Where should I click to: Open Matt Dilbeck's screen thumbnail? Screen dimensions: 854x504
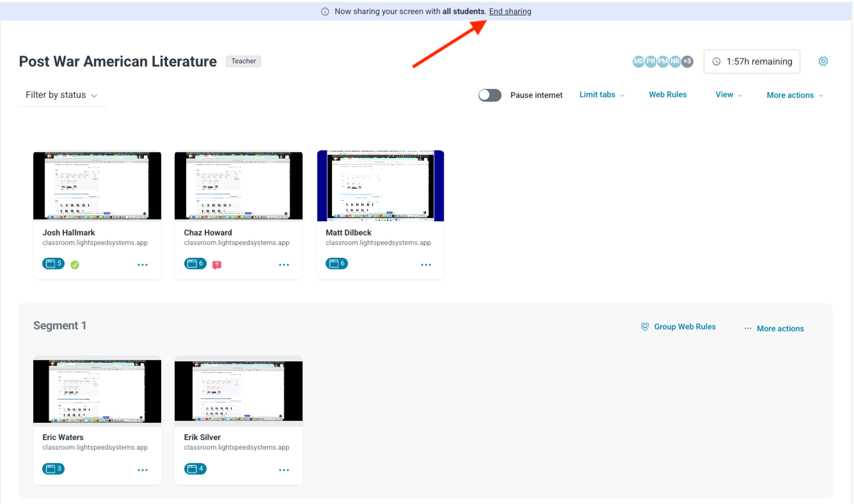point(380,186)
